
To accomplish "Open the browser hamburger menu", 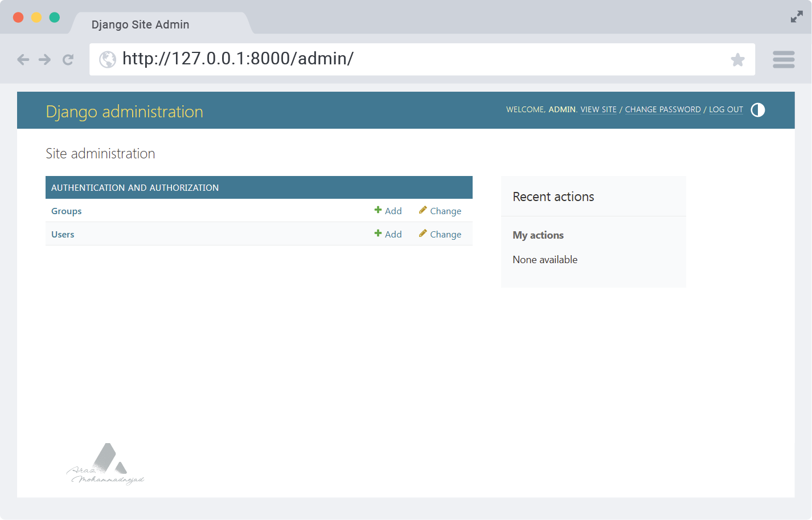I will [x=784, y=59].
